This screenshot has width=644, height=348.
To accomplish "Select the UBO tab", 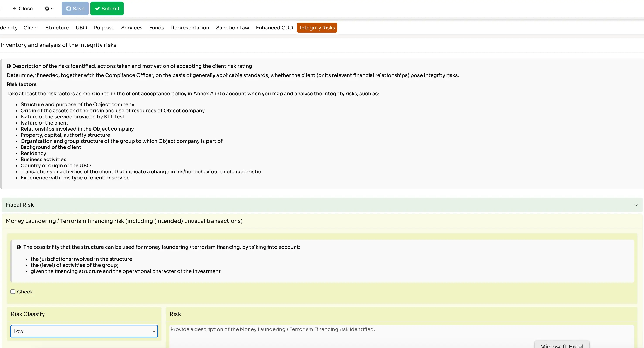I will [81, 27].
